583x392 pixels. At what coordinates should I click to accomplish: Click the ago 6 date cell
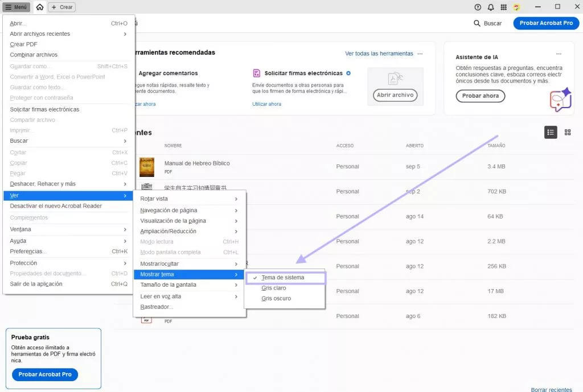point(413,316)
